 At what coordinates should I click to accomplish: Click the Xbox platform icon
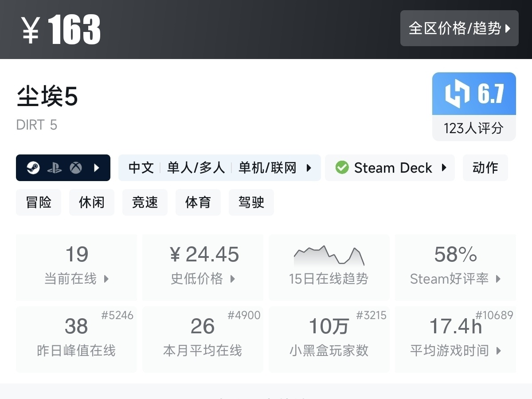(76, 168)
